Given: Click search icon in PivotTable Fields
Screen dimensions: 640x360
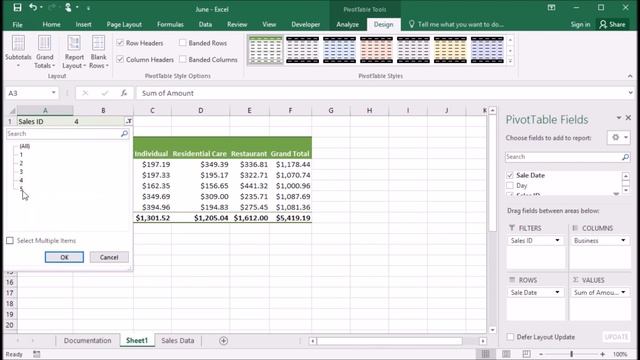Looking at the screenshot, I should click(625, 157).
